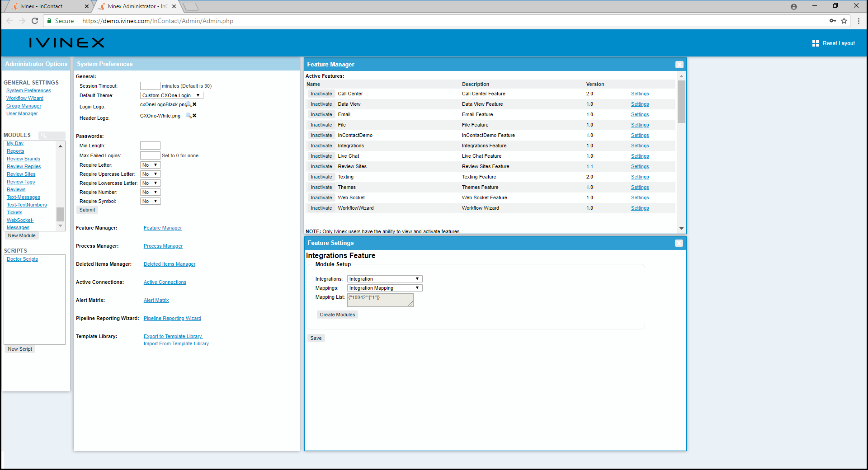Screen dimensions: 868x470
Task: Click the Session Timeout input field
Action: tap(150, 86)
